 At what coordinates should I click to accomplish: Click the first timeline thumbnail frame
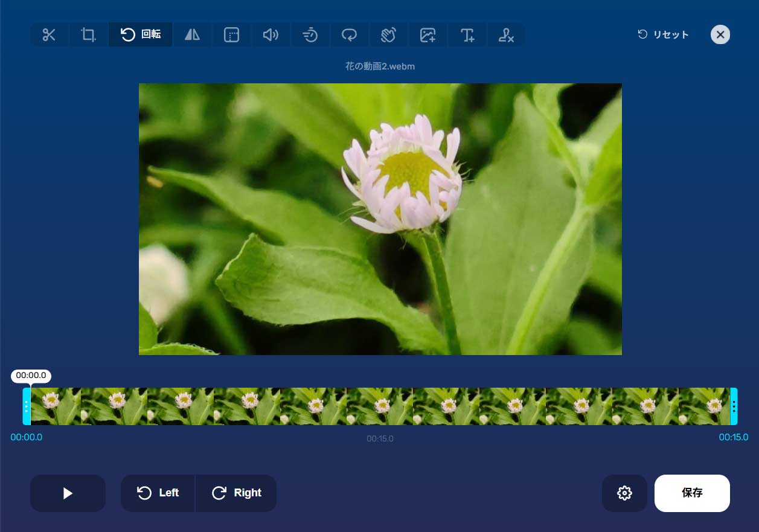[56, 406]
